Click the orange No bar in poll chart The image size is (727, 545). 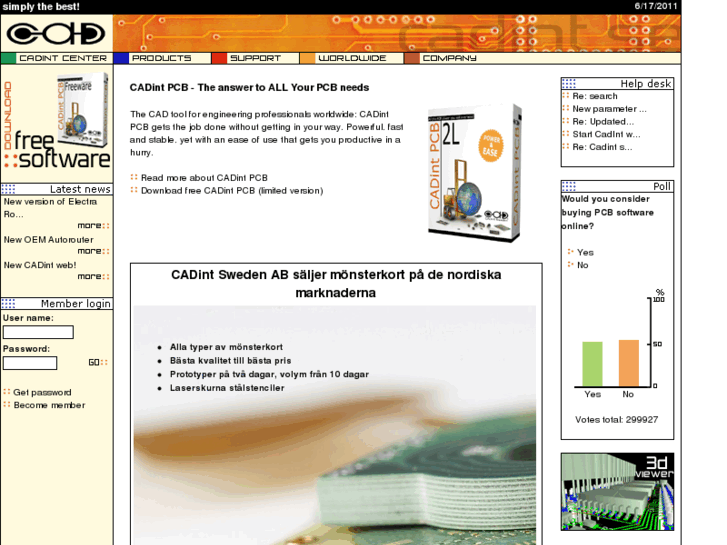(629, 363)
